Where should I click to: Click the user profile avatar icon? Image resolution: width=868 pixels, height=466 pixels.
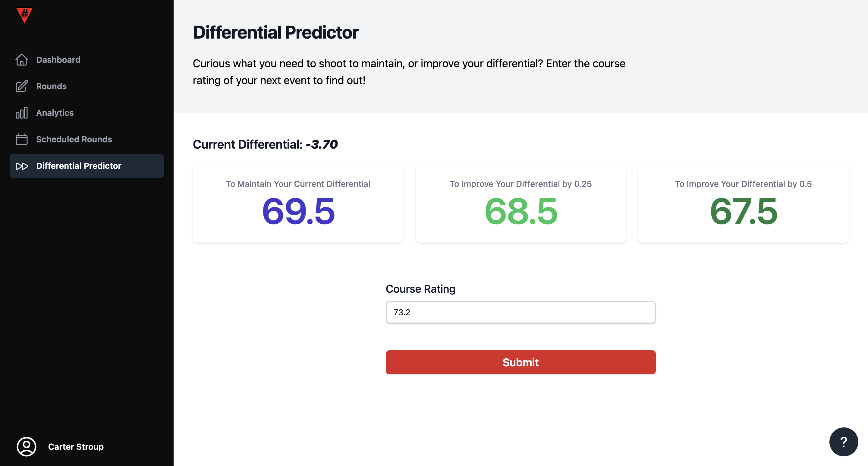tap(26, 446)
